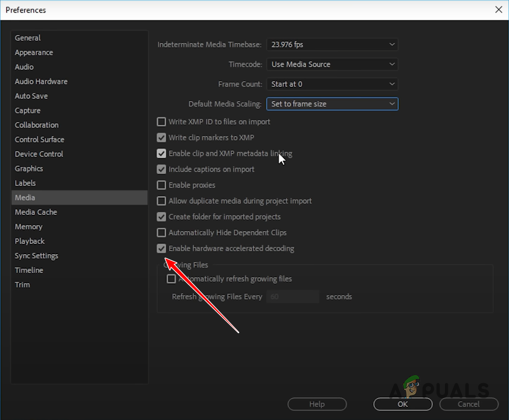Switch to the Media Cache section

click(36, 212)
